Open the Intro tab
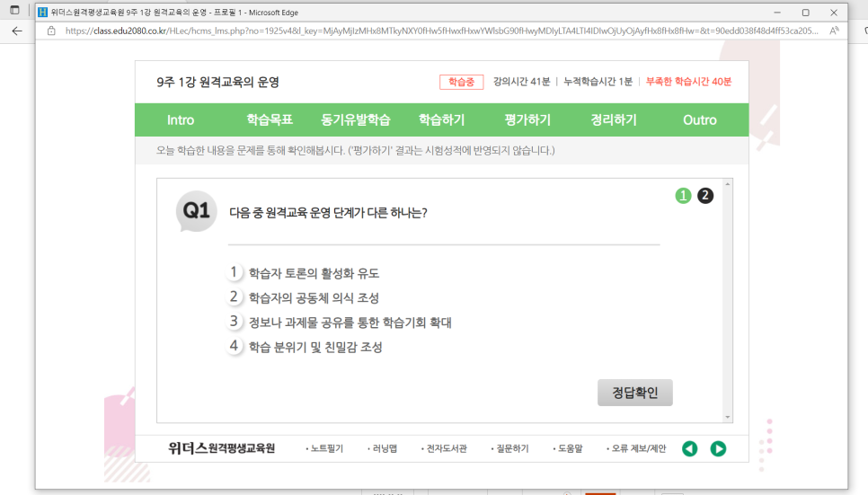The width and height of the screenshot is (868, 495). [x=181, y=120]
